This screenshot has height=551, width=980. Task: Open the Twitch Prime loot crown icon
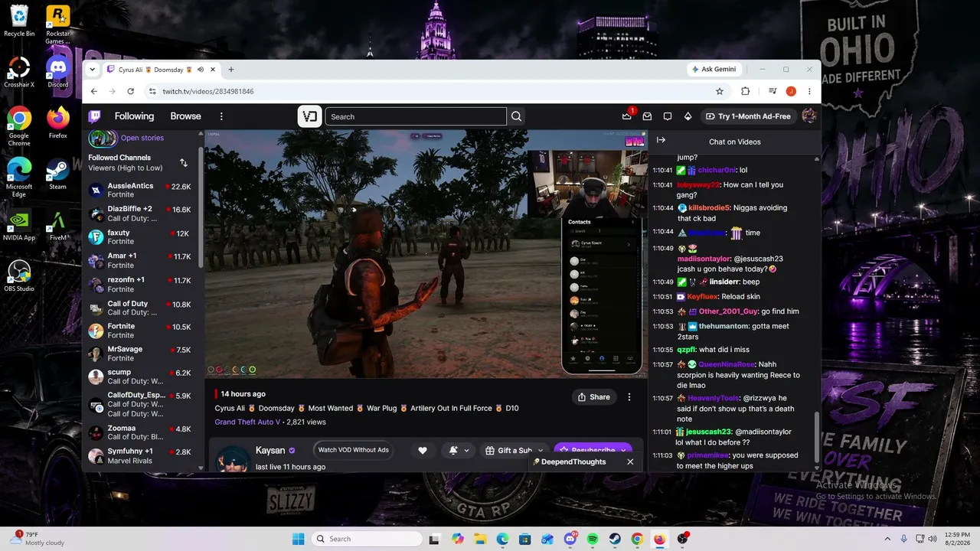(x=627, y=116)
